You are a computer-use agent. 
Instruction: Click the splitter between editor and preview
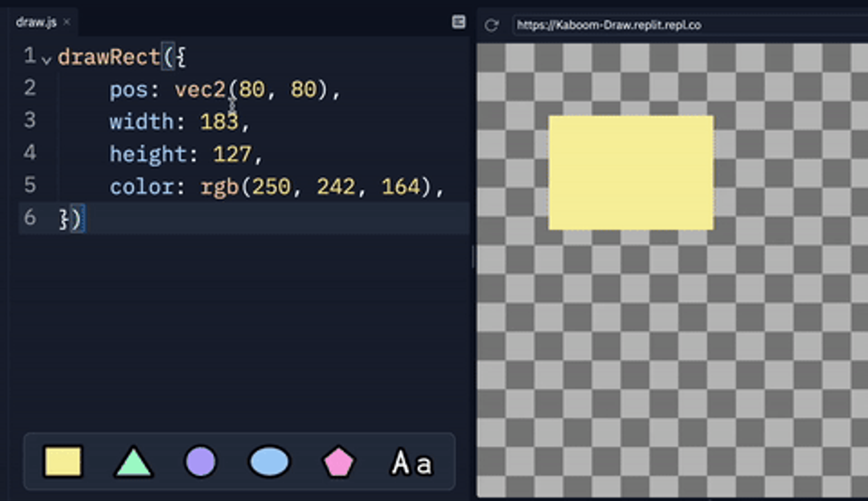473,256
